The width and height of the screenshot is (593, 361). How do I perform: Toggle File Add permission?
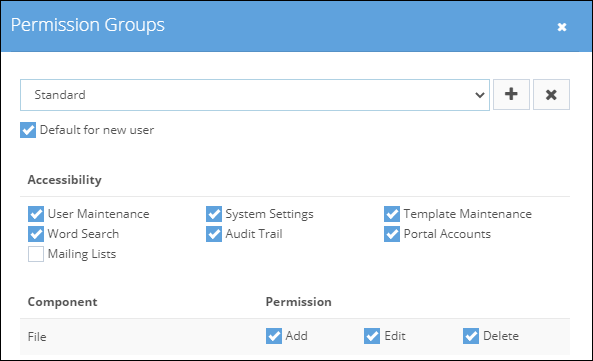(274, 336)
